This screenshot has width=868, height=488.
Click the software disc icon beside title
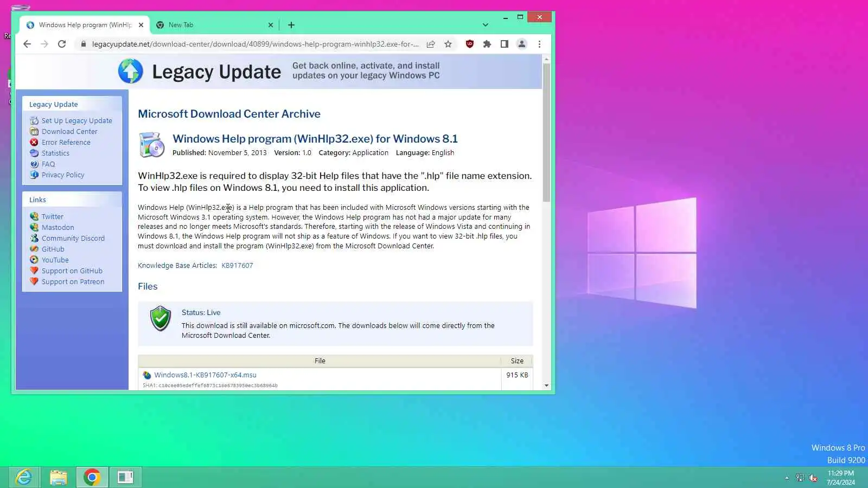(x=151, y=145)
